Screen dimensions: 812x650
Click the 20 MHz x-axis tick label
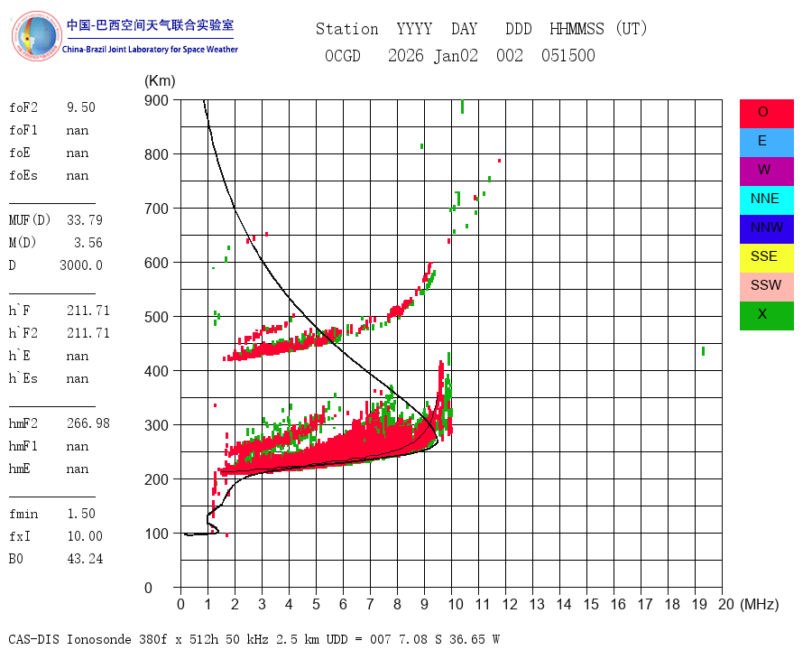click(726, 604)
